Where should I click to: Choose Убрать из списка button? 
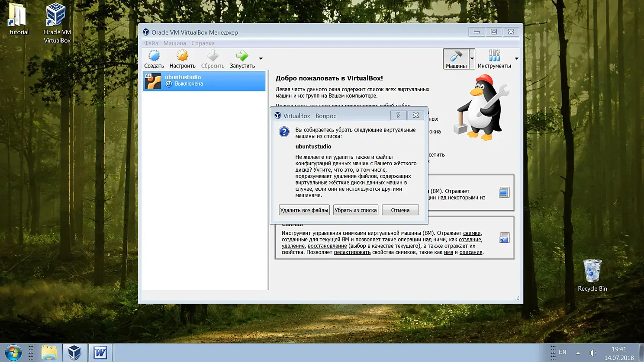pyautogui.click(x=356, y=210)
